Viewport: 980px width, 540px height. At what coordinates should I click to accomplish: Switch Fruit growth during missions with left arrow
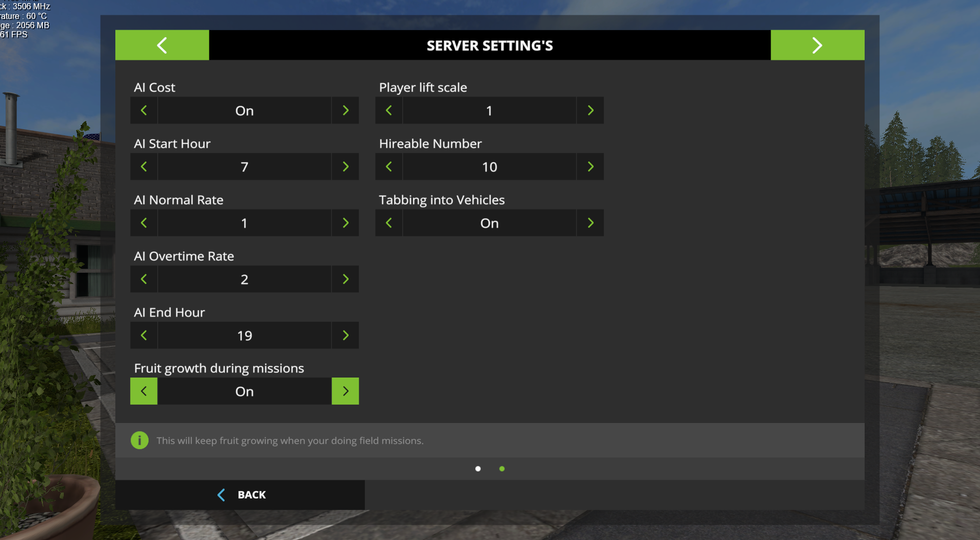[144, 391]
